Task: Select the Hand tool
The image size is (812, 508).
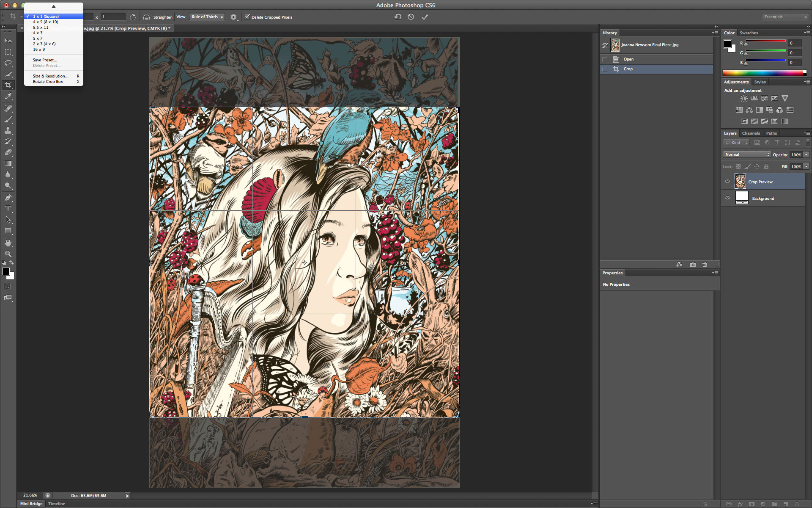Action: point(8,243)
